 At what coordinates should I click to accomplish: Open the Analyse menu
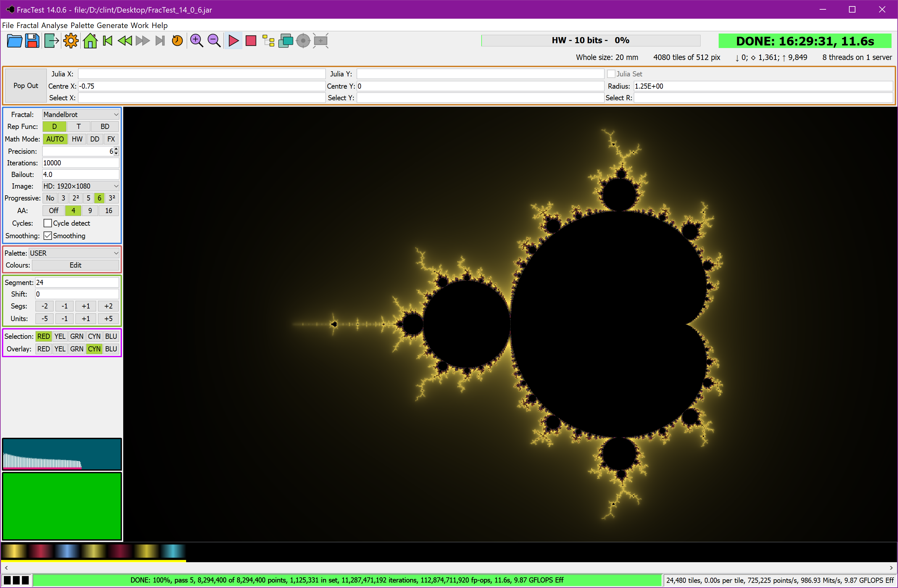[x=54, y=25]
